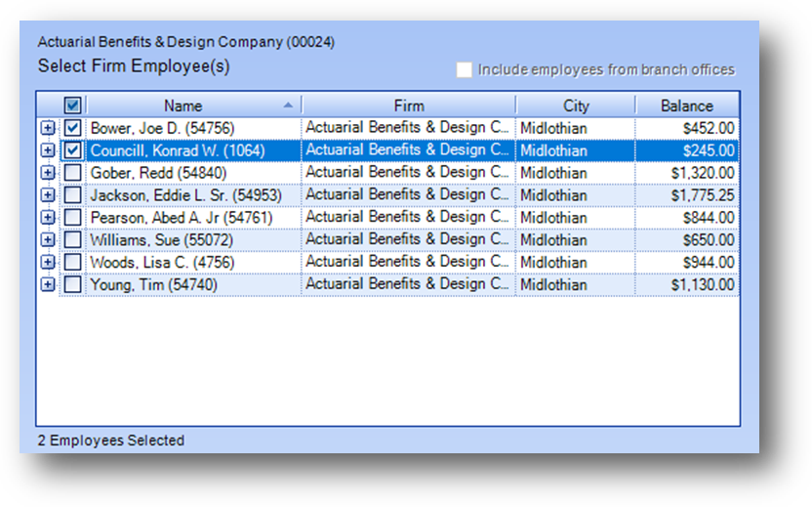Sort by the Firm column header
812x507 pixels.
click(x=409, y=106)
